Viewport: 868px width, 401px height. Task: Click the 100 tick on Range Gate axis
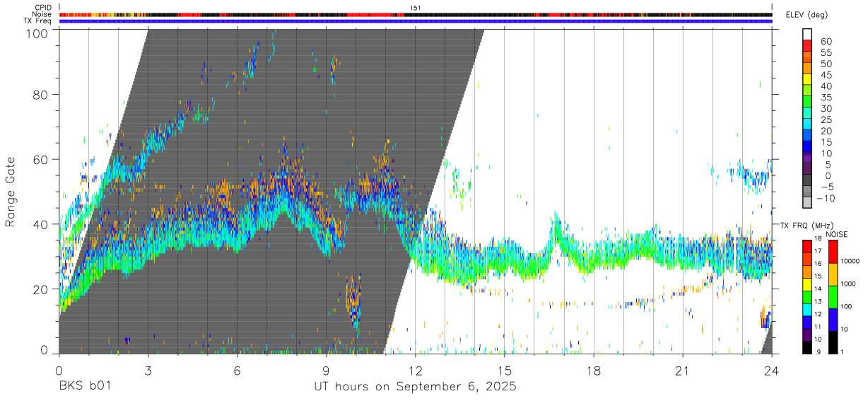coord(38,32)
